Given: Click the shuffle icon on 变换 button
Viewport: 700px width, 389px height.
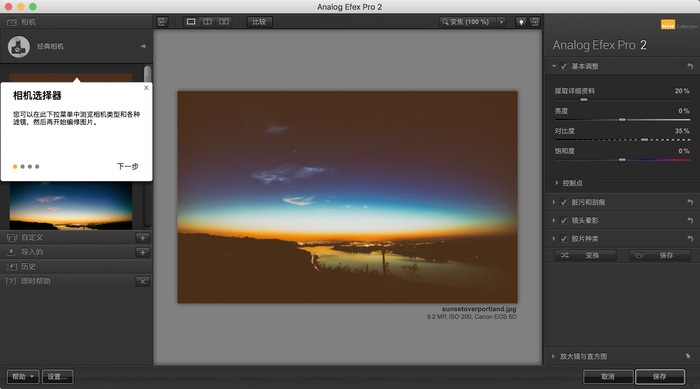Looking at the screenshot, I should (x=565, y=255).
